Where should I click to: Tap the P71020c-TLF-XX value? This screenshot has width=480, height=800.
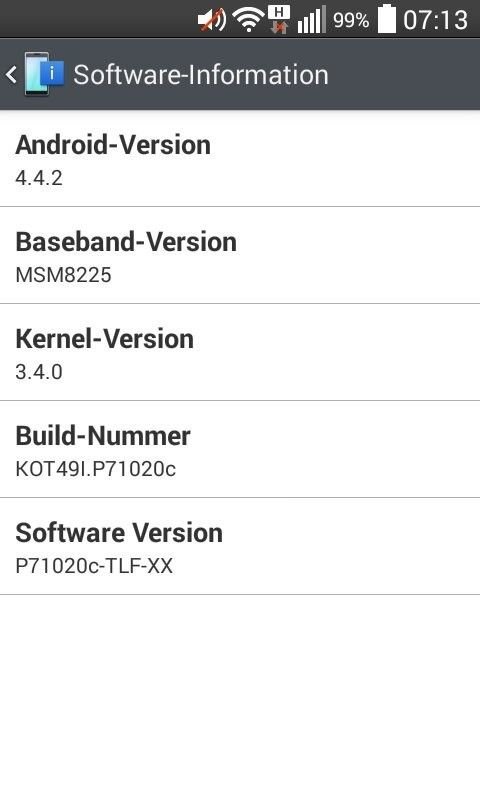[94, 566]
